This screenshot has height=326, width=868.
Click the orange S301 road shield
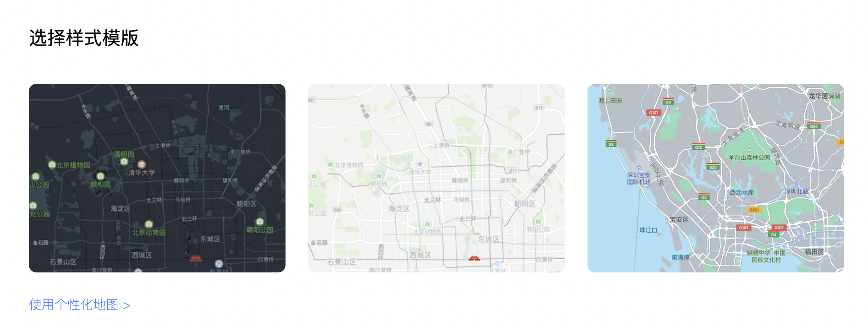pyautogui.click(x=754, y=210)
